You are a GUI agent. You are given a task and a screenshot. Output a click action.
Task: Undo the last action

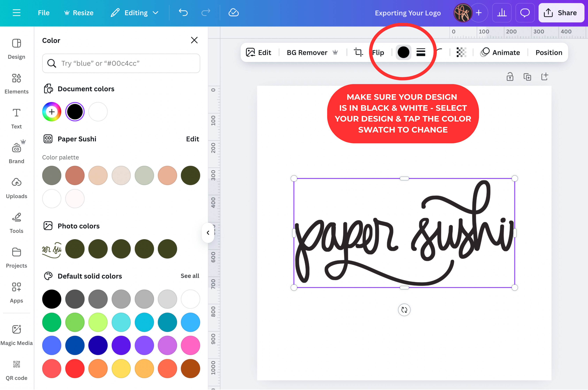coord(183,12)
